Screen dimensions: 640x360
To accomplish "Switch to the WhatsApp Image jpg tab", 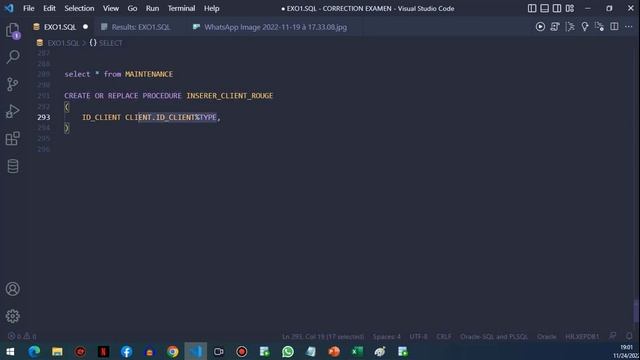I will pos(276,27).
